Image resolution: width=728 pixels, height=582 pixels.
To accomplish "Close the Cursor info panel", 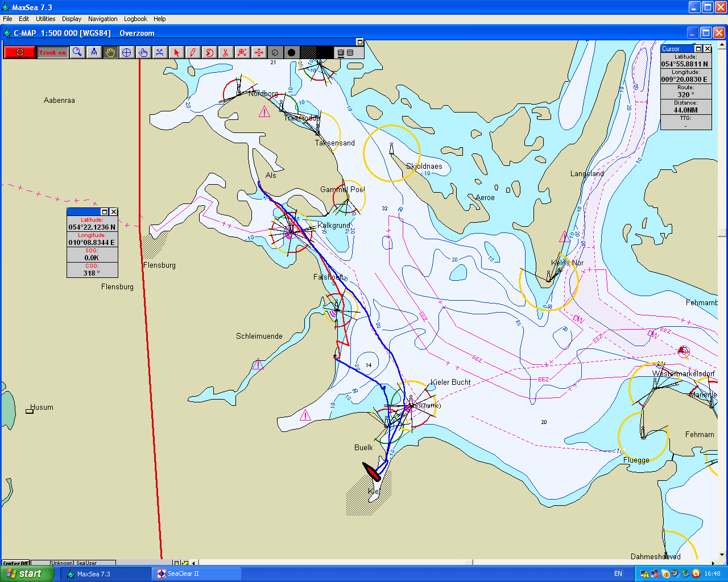I will [x=708, y=49].
